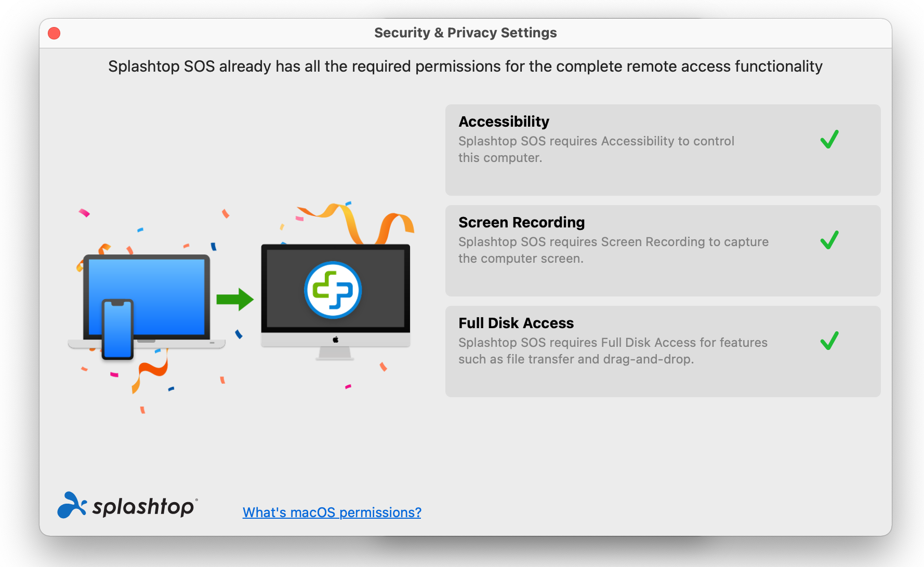Screen dimensions: 924x567
Task: Select the Screen Recording permission heading
Action: [x=521, y=222]
